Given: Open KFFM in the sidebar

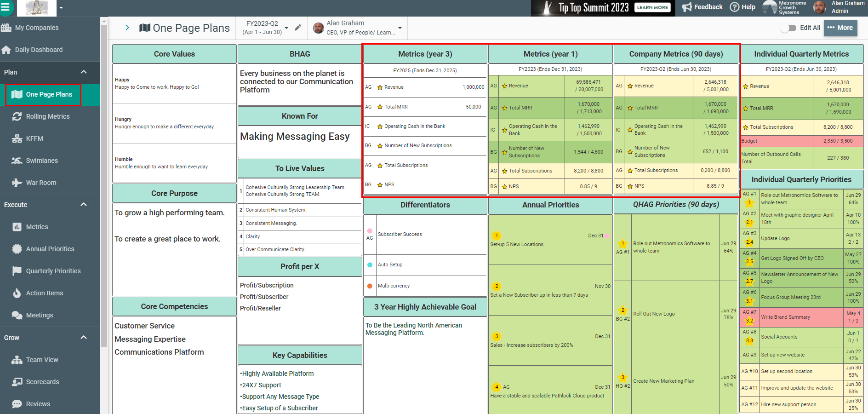Looking at the screenshot, I should point(34,138).
